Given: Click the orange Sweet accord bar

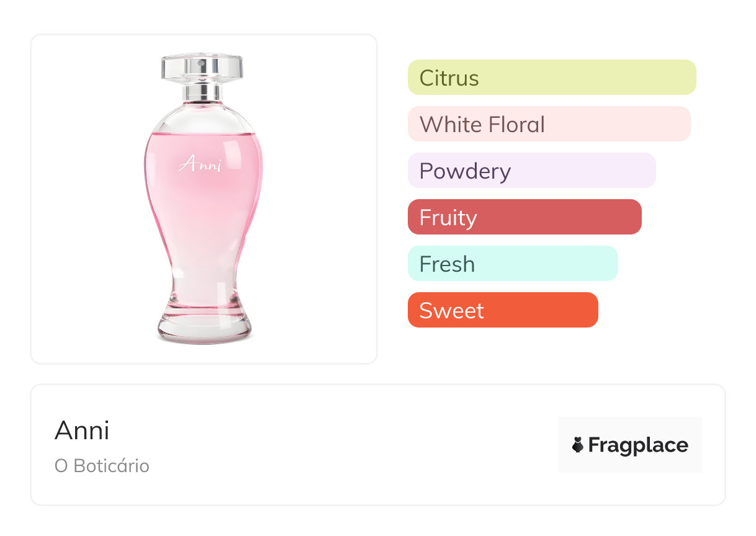Looking at the screenshot, I should (502, 310).
